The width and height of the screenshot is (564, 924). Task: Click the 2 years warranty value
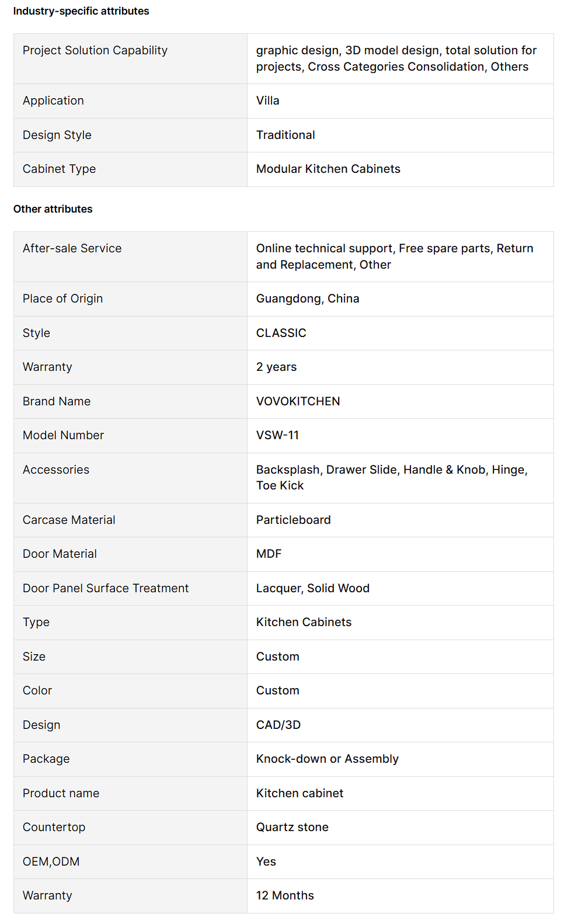277,367
